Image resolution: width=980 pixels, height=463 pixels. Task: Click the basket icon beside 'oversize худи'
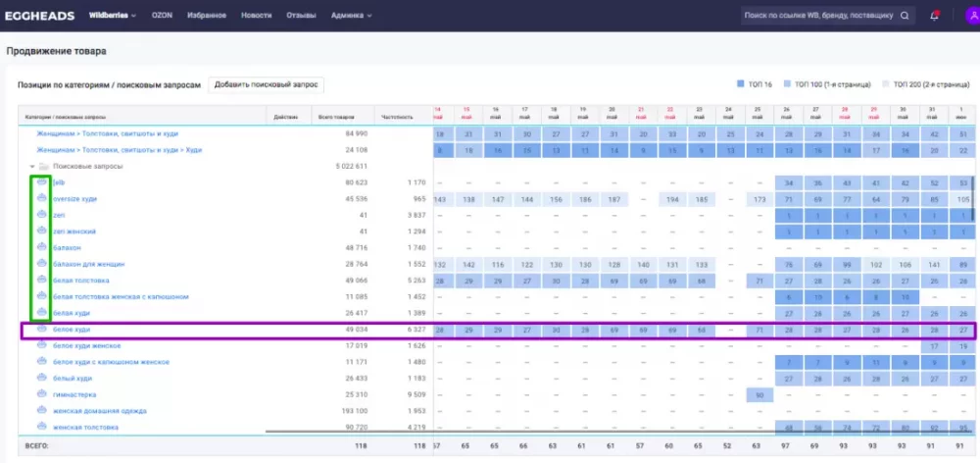point(41,199)
